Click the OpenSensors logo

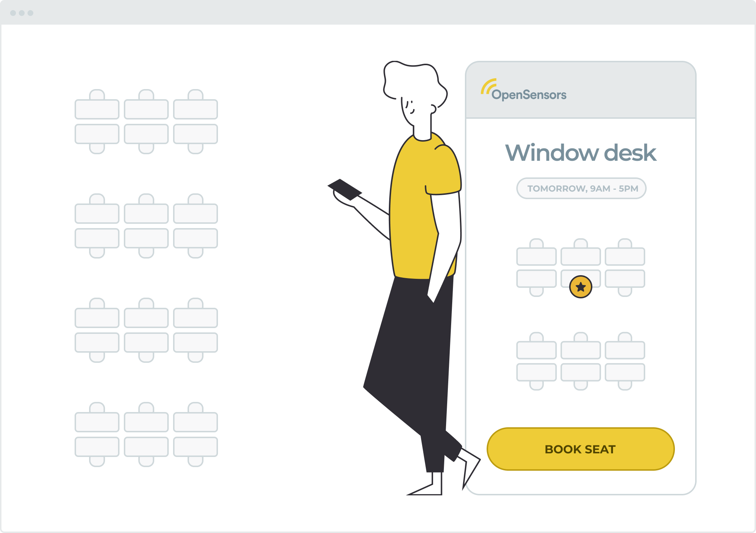[x=524, y=91]
